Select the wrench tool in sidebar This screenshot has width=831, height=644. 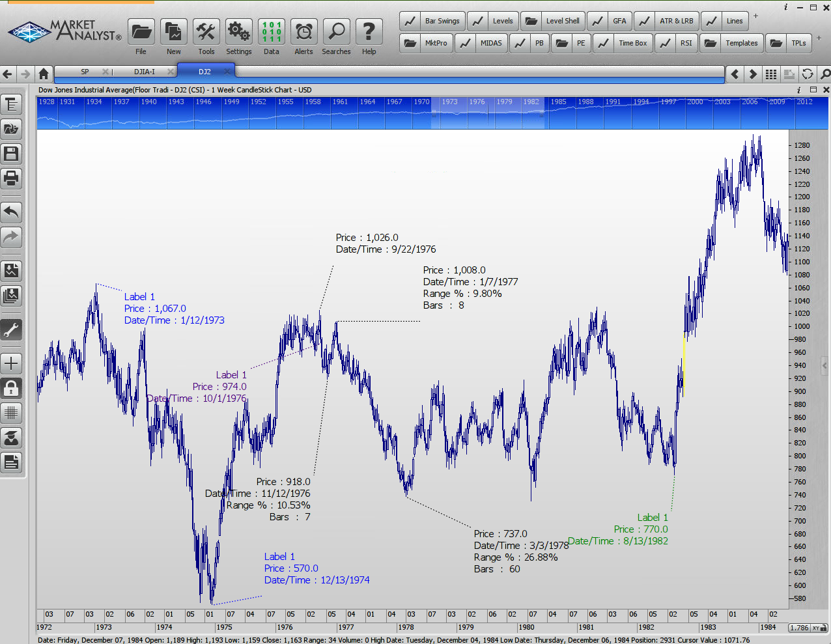pyautogui.click(x=12, y=329)
